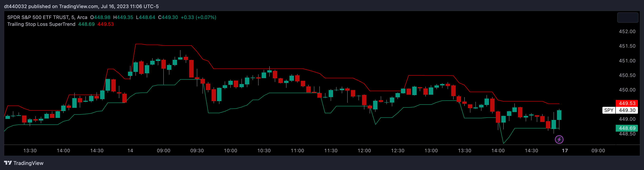The image size is (644, 170).
Task: Click the 451.00 price scale label
Action: 627,61
